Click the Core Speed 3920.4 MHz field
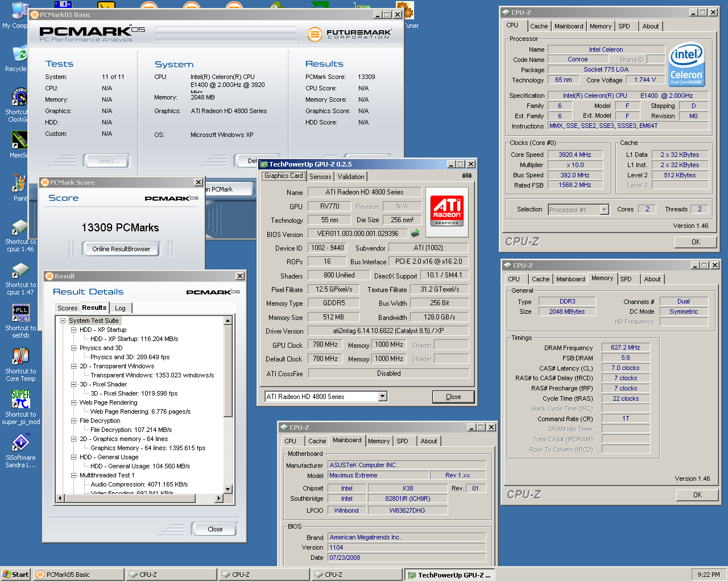Viewport: 728px width, 582px height. coord(575,155)
